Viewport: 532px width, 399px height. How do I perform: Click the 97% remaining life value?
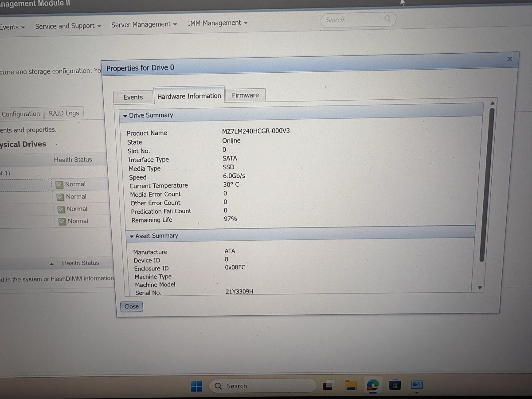(x=231, y=219)
